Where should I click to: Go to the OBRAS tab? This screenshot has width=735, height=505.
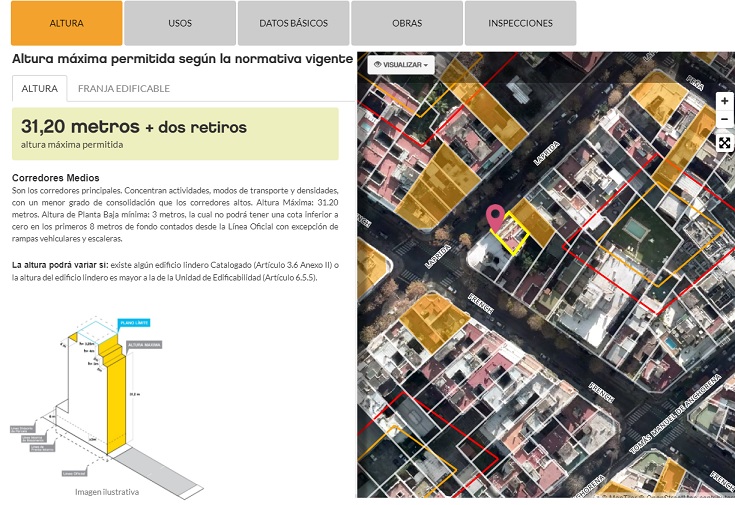pyautogui.click(x=407, y=23)
